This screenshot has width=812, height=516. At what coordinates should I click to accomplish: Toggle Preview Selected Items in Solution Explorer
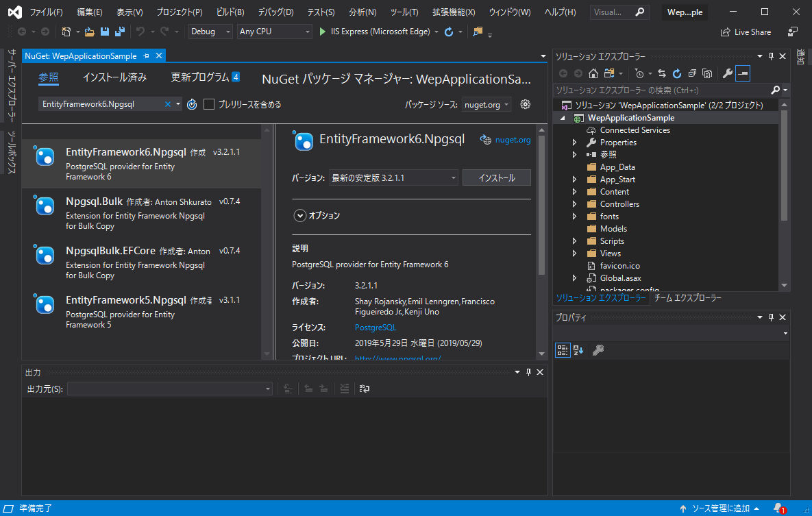(743, 73)
